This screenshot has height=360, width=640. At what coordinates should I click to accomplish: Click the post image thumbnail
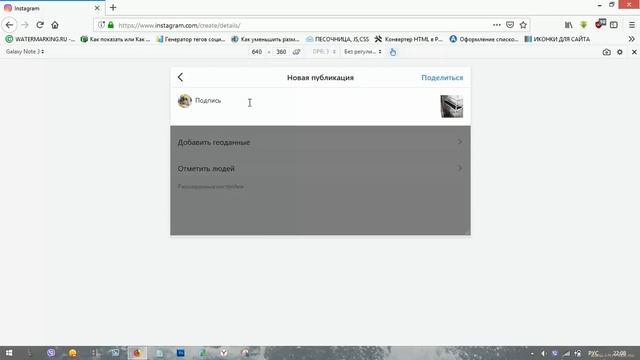[451, 106]
